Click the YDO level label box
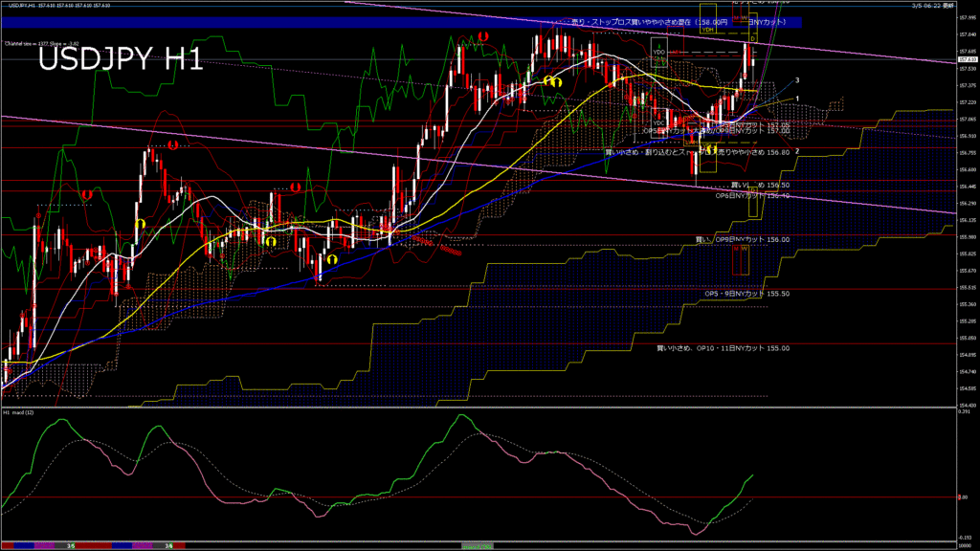 coord(658,53)
